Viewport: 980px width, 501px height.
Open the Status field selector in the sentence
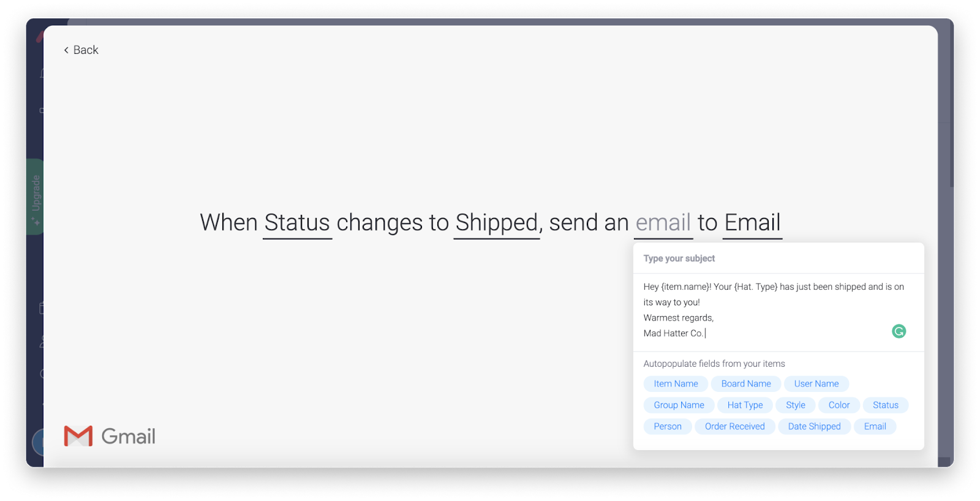click(x=297, y=222)
